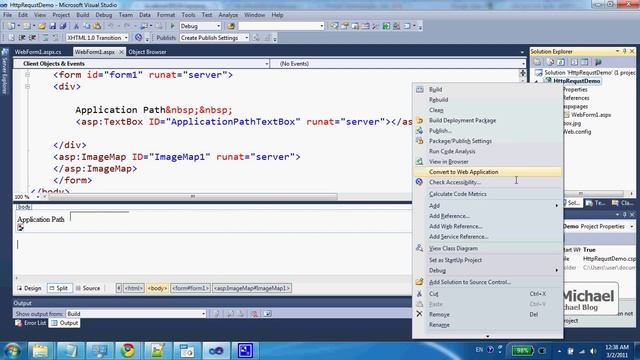
Task: Click the New Project toolbar icon
Action: [11, 26]
